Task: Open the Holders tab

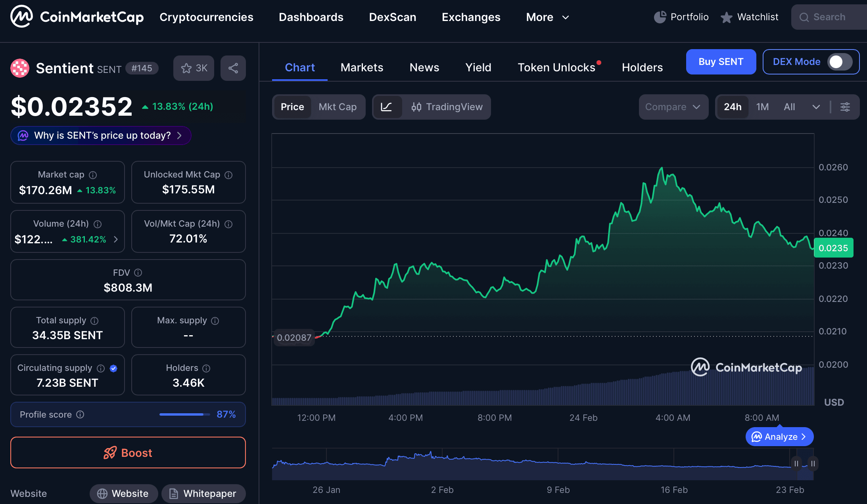Action: [642, 67]
